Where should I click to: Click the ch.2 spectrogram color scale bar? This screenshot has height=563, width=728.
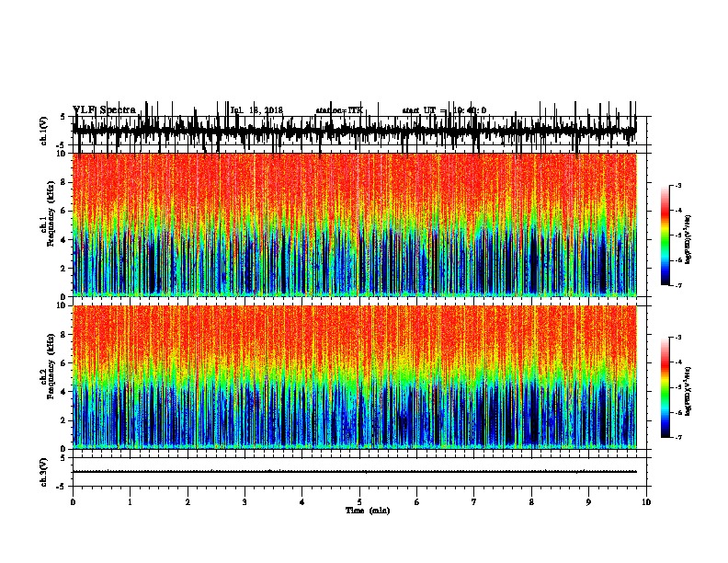coord(665,387)
